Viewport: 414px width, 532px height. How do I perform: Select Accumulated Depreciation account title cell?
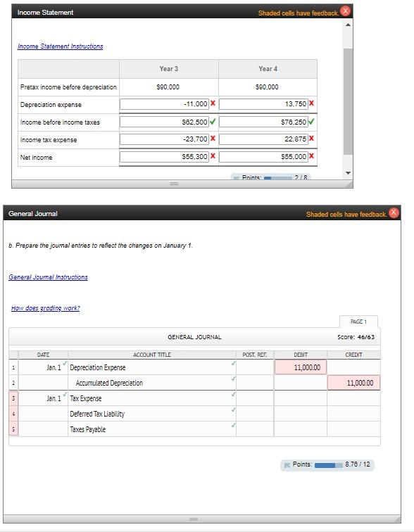[x=151, y=383]
